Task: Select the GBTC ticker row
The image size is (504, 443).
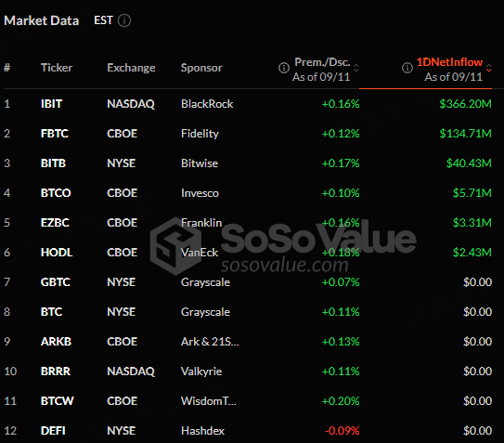Action: pos(248,282)
